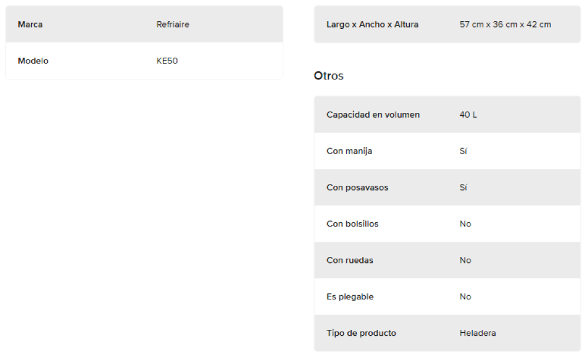Screen dimensions: 588x364
Task: Select the Sí value for Con posavasos
Action: tap(463, 188)
